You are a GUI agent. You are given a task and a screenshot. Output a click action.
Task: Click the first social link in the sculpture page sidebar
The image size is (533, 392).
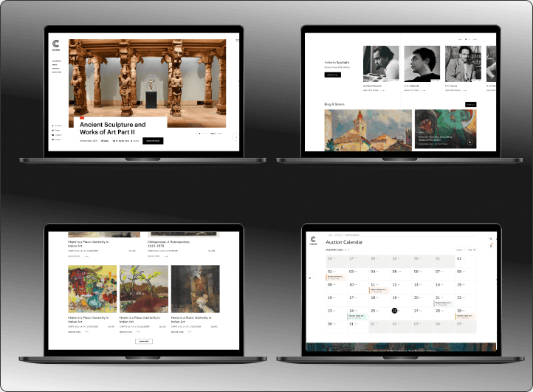point(56,125)
